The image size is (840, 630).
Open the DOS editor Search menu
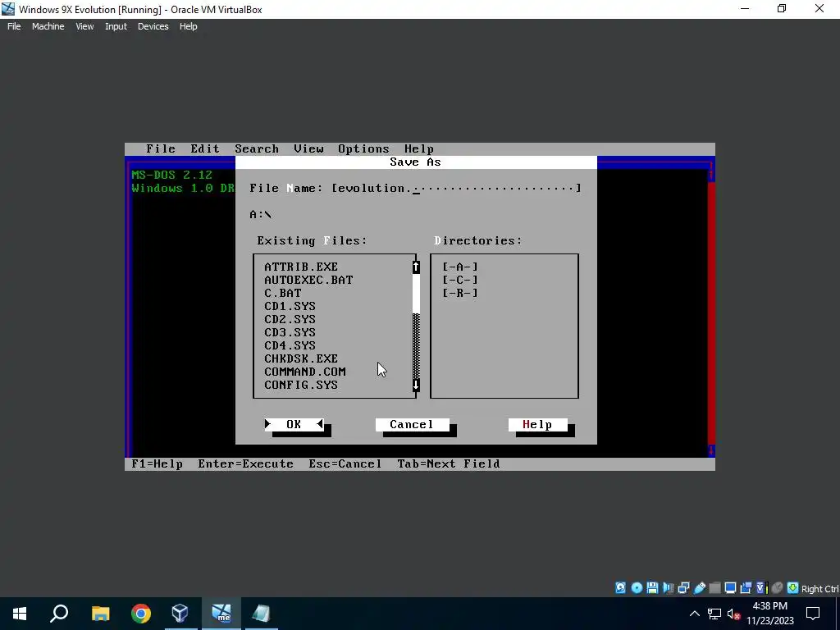click(x=257, y=149)
